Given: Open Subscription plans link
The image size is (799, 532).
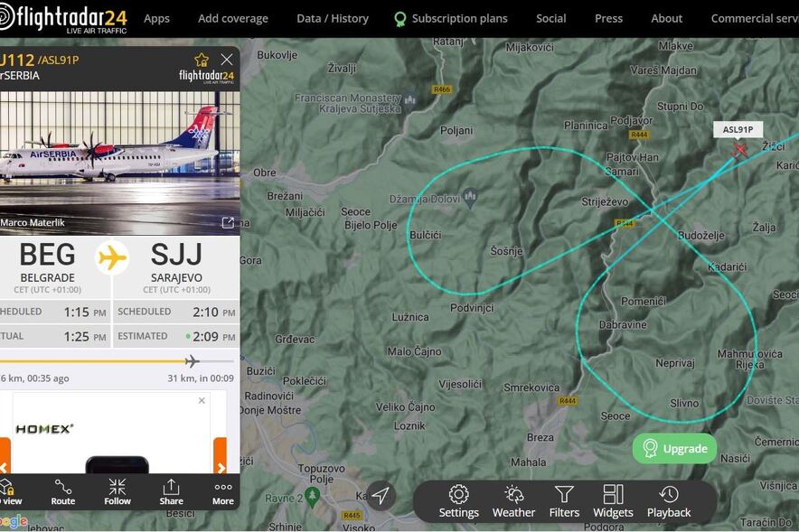Looking at the screenshot, I should tap(450, 18).
